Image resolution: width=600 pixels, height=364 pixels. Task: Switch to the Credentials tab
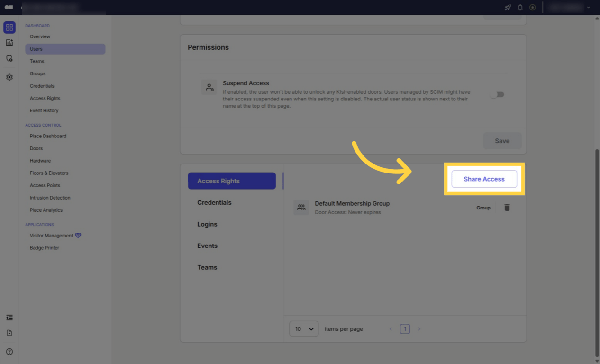point(214,202)
